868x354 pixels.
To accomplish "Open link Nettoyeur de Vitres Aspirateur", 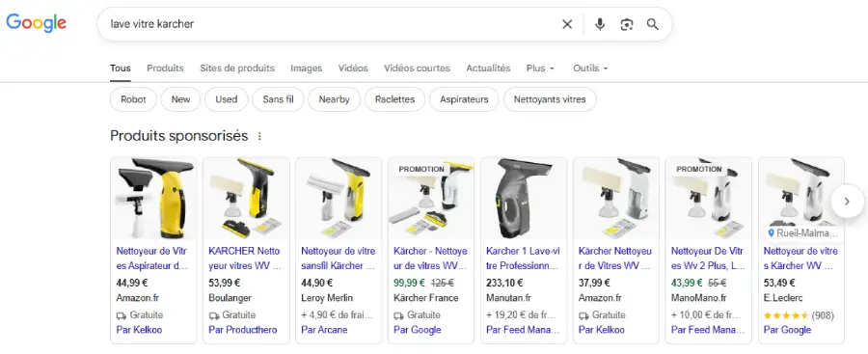I will 152,259.
